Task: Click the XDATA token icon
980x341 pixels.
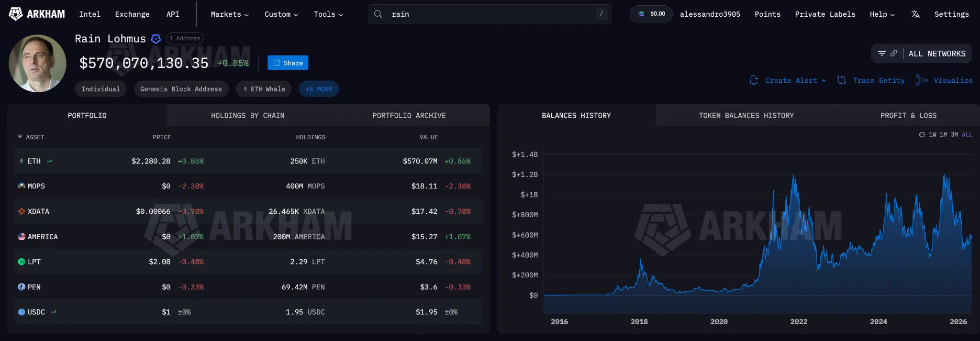Action: (22, 211)
